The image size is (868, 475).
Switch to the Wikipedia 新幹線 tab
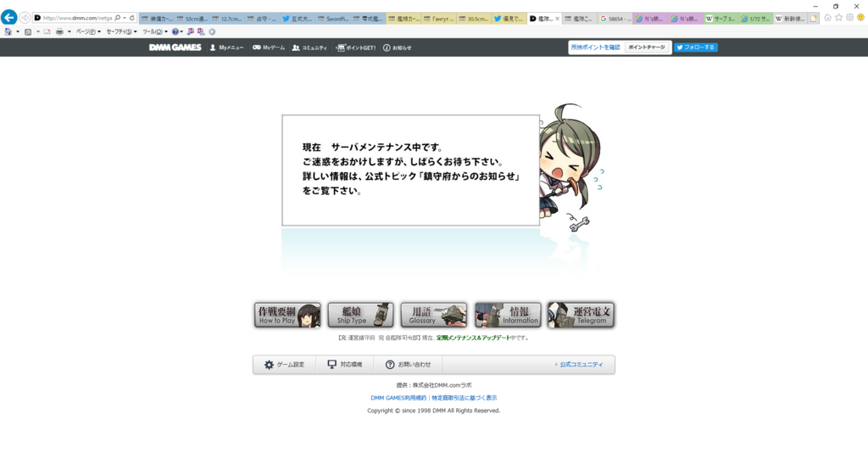791,19
